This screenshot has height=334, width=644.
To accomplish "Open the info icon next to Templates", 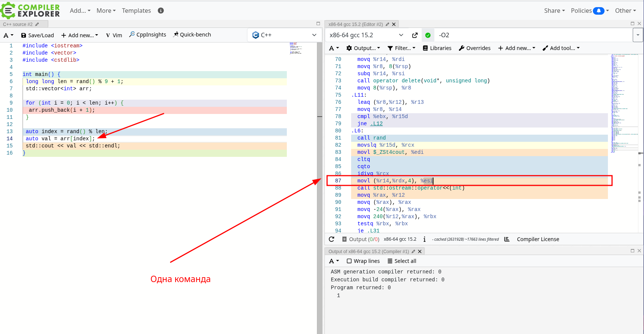I will click(x=161, y=11).
